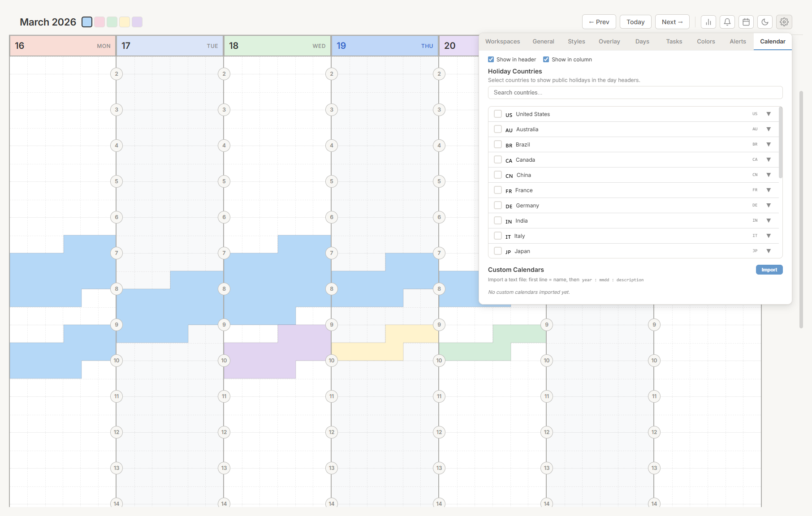Select the yellow color swatch
This screenshot has height=516, width=812.
pyautogui.click(x=125, y=21)
